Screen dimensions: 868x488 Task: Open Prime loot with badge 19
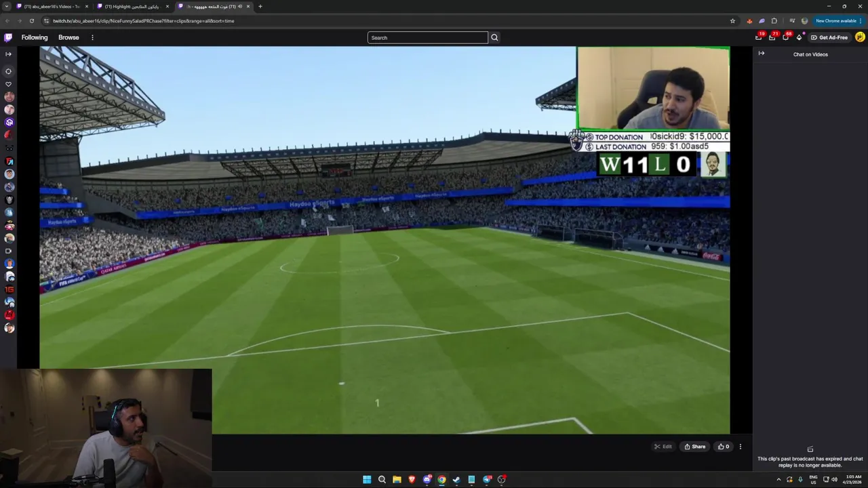point(759,37)
